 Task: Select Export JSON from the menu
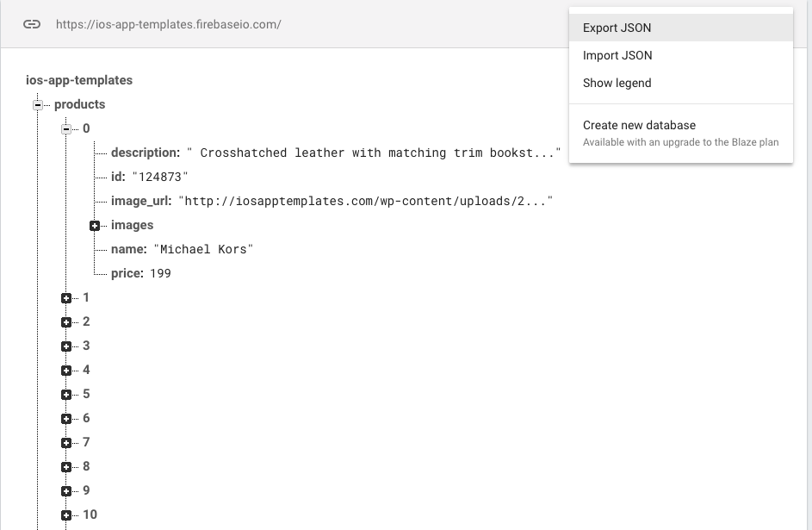tap(617, 28)
